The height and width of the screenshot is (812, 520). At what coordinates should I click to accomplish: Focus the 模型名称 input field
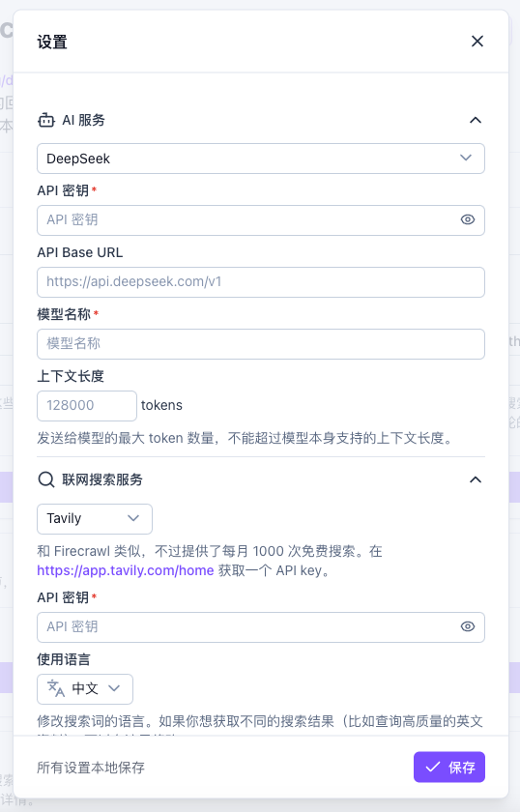point(261,344)
